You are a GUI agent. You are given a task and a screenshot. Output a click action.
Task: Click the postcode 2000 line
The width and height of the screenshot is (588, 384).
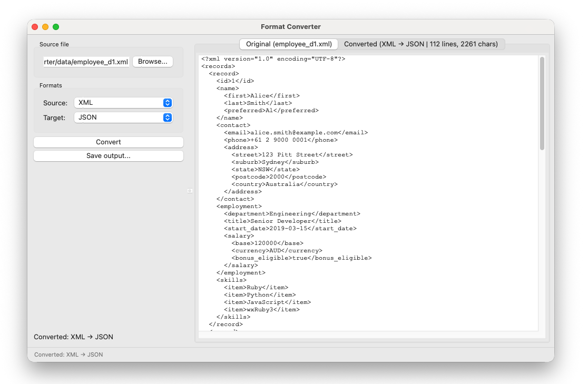click(x=279, y=177)
